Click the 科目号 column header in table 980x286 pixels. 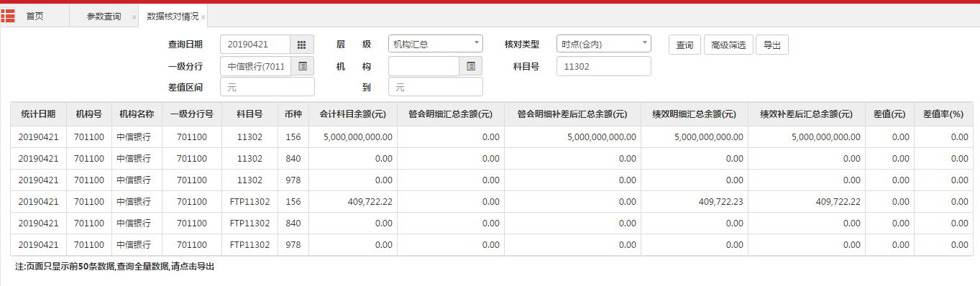[249, 114]
